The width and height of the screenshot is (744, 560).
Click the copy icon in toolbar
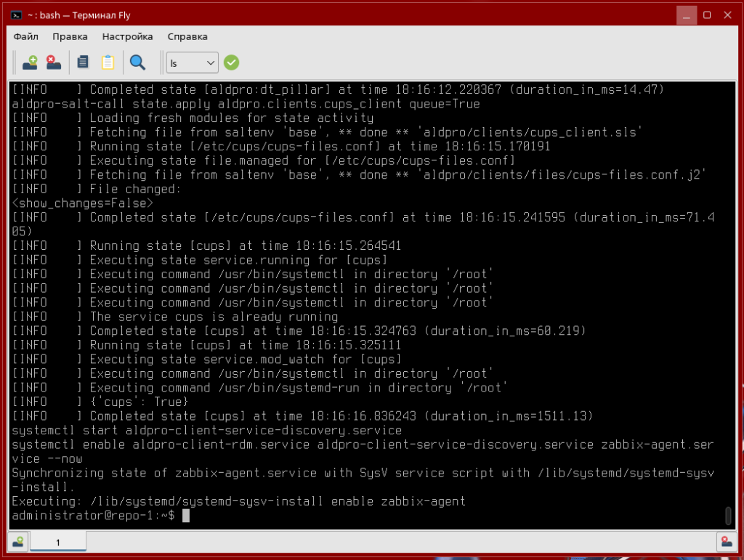(83, 62)
